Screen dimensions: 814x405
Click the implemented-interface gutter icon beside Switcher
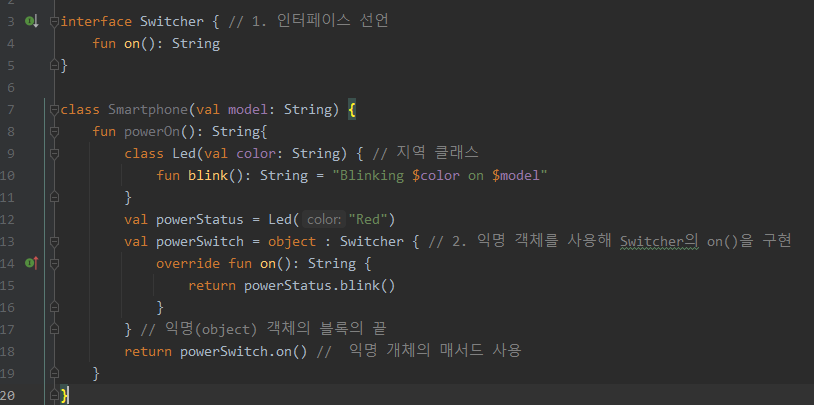(32, 21)
